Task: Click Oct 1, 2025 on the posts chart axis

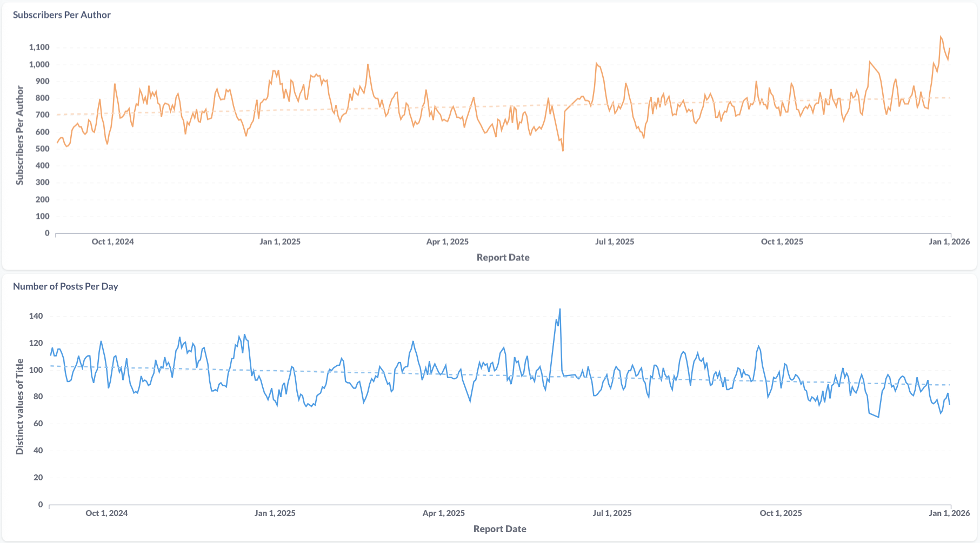Action: tap(781, 513)
